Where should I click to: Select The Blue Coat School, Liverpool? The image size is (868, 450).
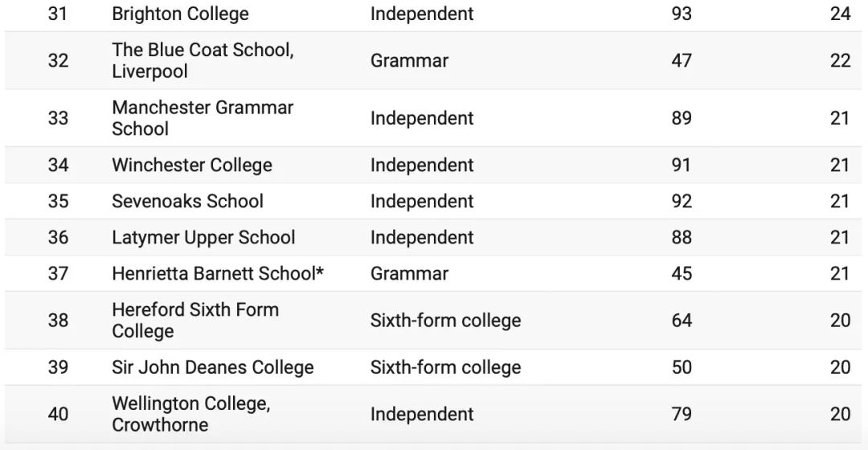click(203, 60)
